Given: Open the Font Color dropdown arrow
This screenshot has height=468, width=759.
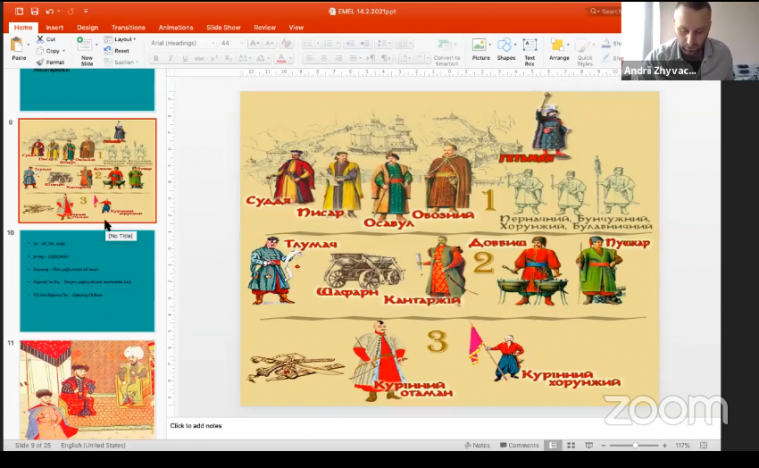Looking at the screenshot, I should 290,59.
